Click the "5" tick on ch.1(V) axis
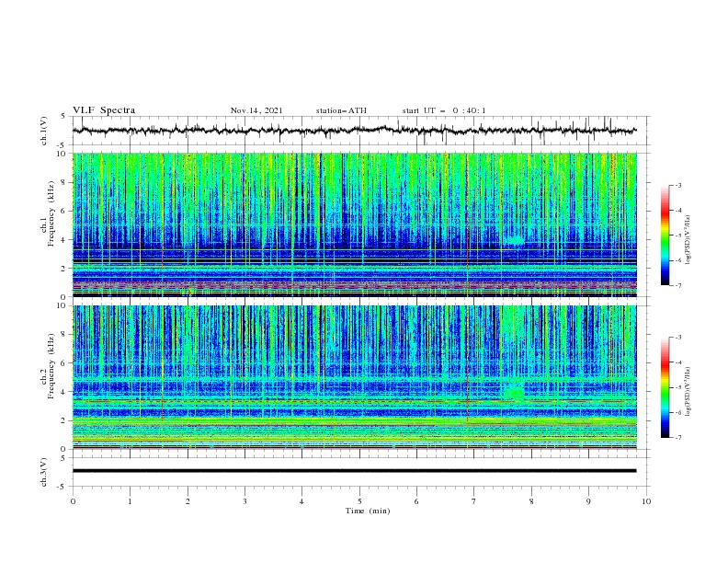 [x=63, y=116]
